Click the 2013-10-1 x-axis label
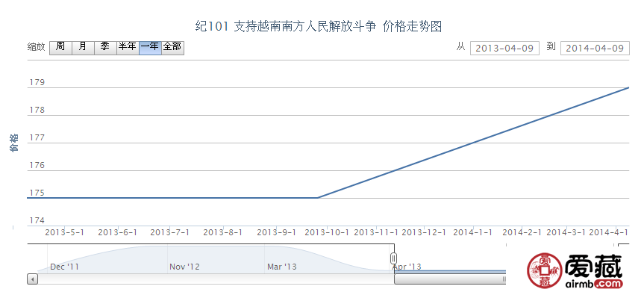Viewport: 644px width, 295px height. 327,232
